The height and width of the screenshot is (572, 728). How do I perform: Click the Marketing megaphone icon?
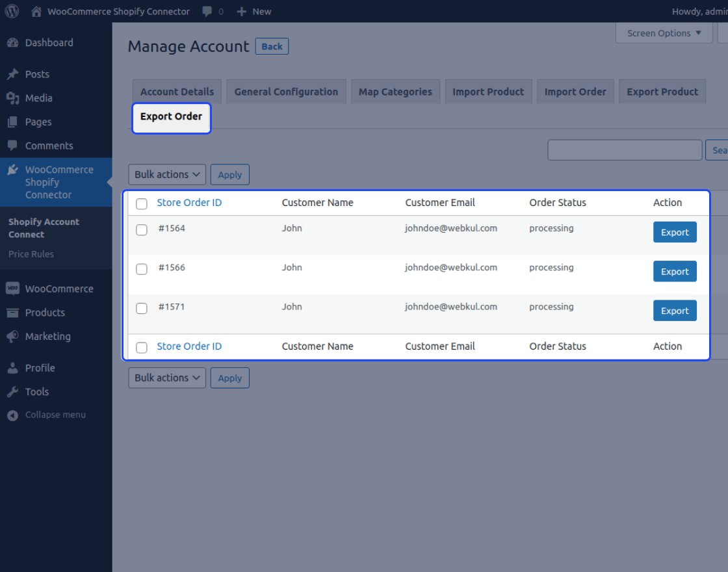click(x=13, y=337)
